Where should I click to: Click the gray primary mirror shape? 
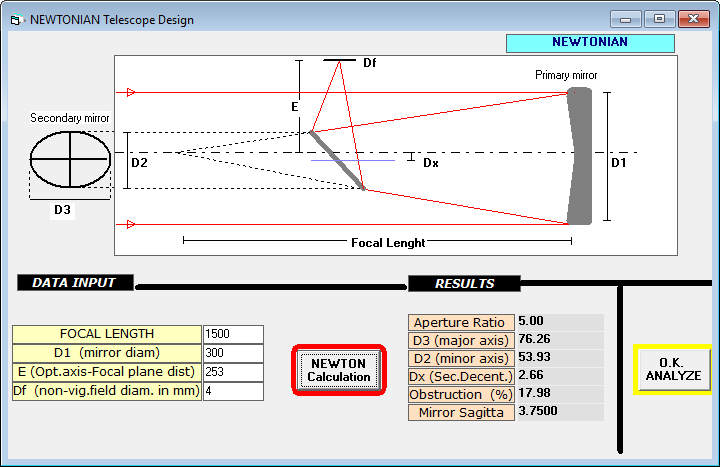(x=581, y=156)
